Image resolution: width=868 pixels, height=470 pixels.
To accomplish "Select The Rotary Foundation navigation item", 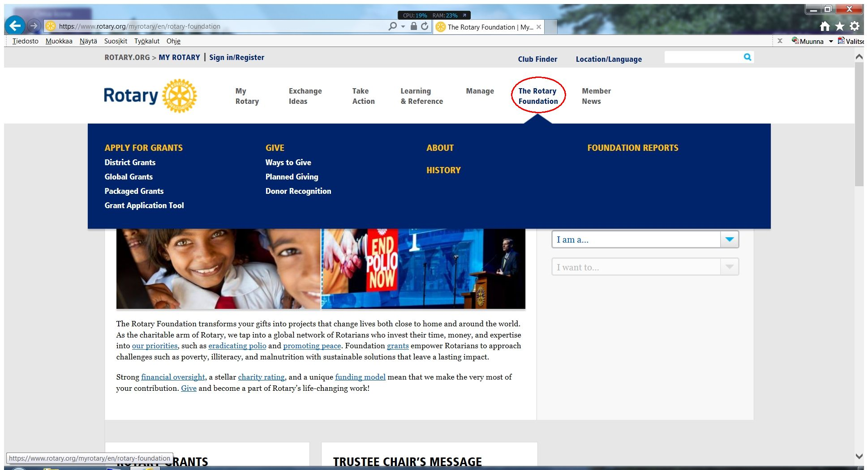I will pyautogui.click(x=538, y=96).
